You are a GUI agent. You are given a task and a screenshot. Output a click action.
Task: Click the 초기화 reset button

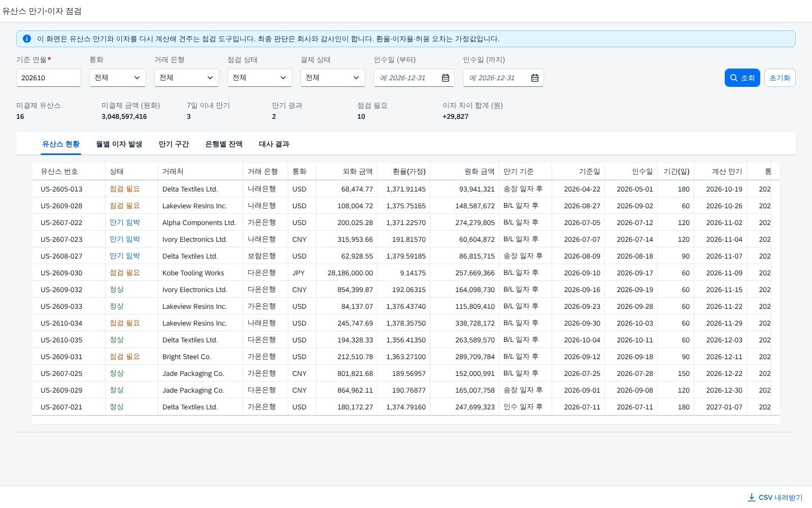click(x=780, y=78)
